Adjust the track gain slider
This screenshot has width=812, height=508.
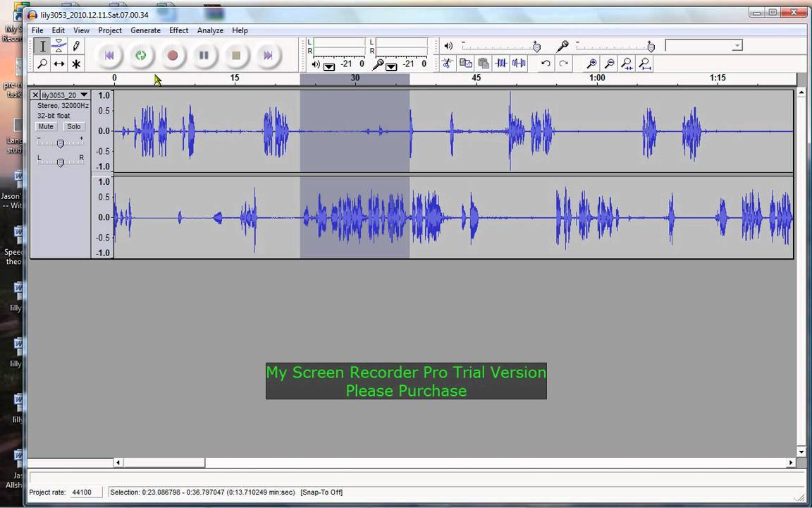pyautogui.click(x=61, y=143)
